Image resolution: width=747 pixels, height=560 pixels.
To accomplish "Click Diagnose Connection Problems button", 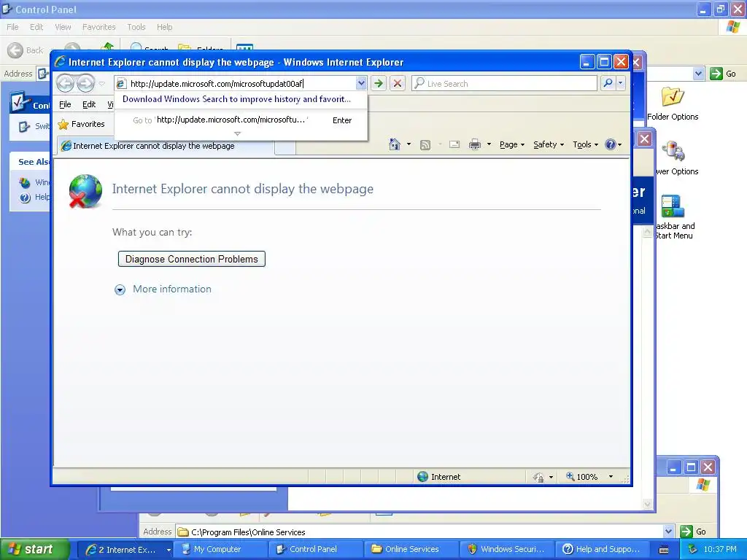I will tap(192, 259).
